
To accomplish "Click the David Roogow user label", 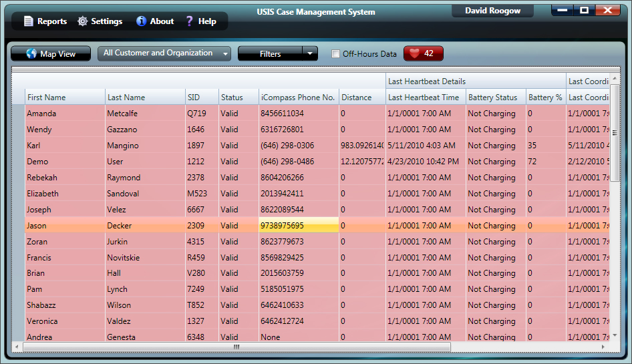I will pos(494,10).
